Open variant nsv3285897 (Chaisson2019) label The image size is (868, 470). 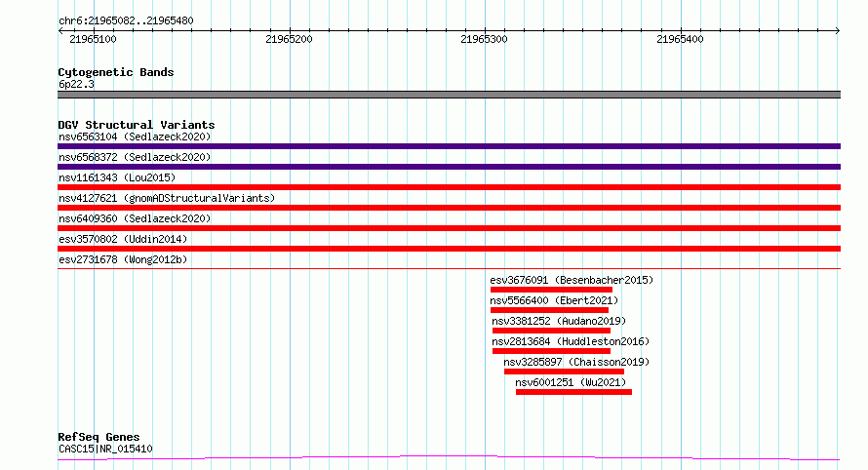click(x=576, y=362)
